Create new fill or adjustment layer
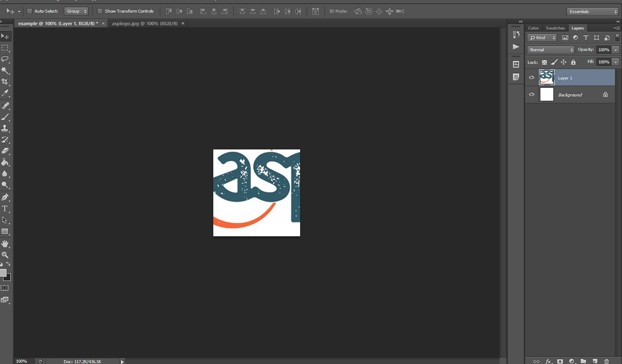This screenshot has width=622, height=364. point(572,361)
